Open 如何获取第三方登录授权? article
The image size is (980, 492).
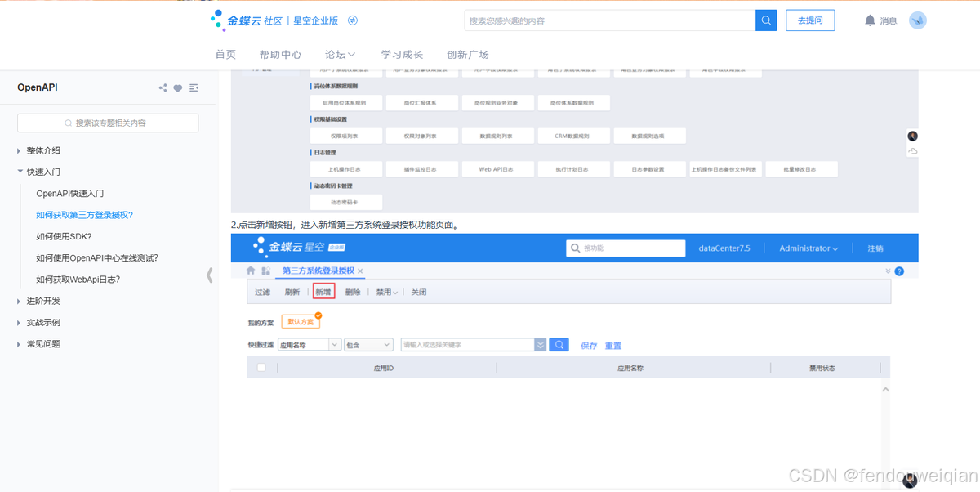pyautogui.click(x=85, y=215)
